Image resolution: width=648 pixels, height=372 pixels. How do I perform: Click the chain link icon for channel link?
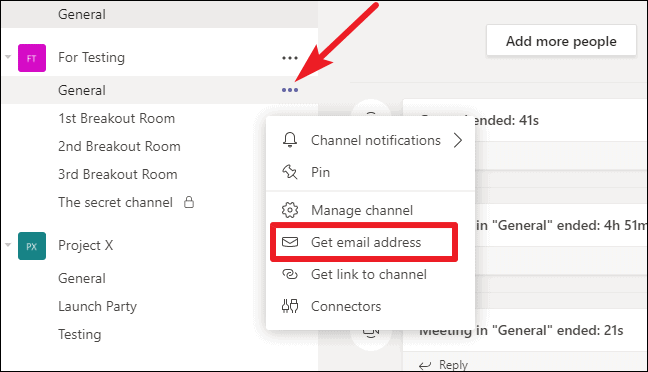click(290, 274)
